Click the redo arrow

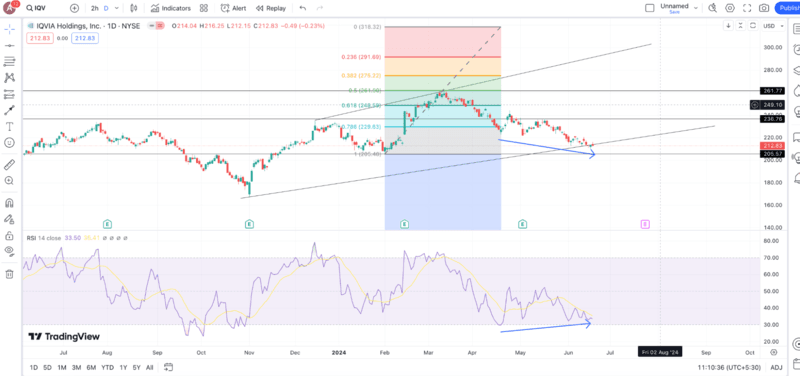click(x=320, y=8)
